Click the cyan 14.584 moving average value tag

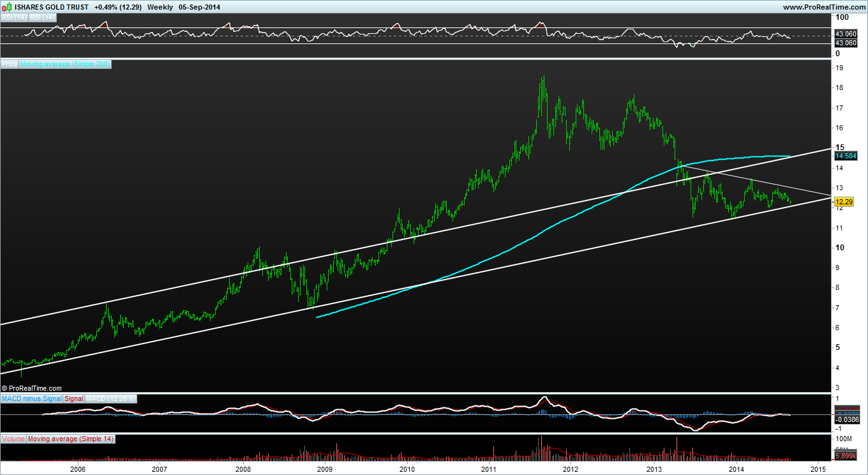[x=845, y=156]
